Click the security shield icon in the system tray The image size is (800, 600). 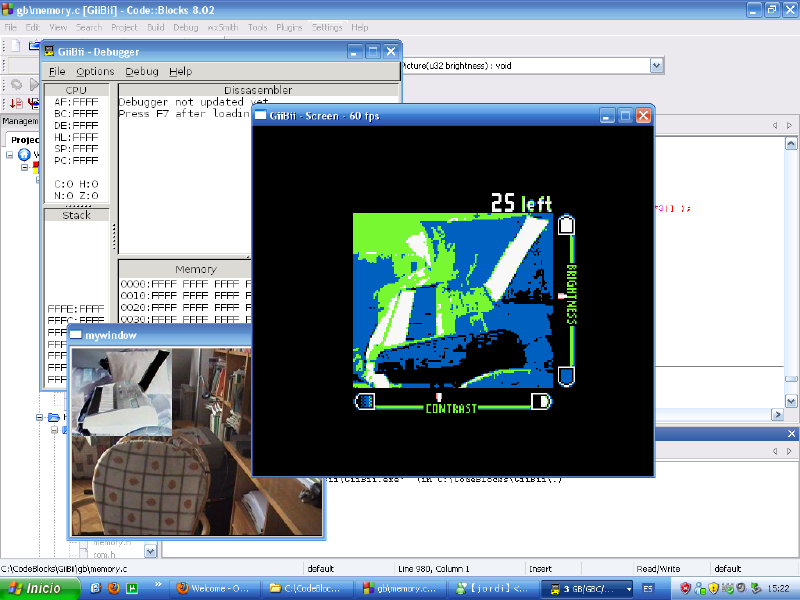[x=713, y=588]
